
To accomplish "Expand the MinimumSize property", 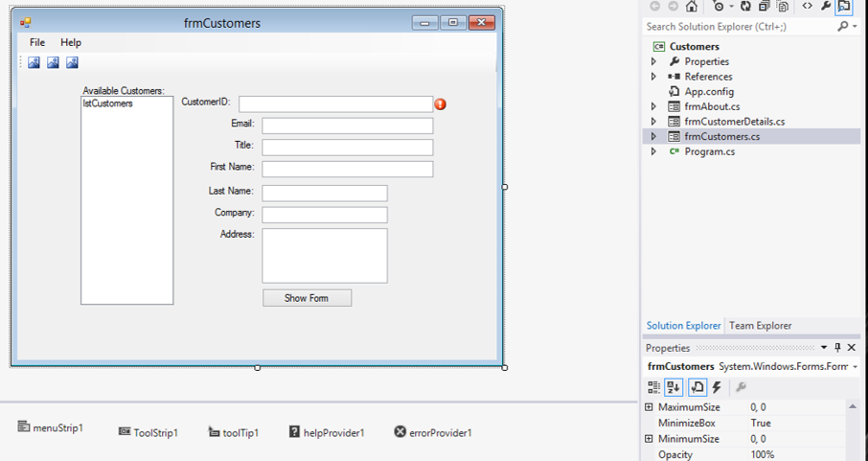I will tap(649, 439).
